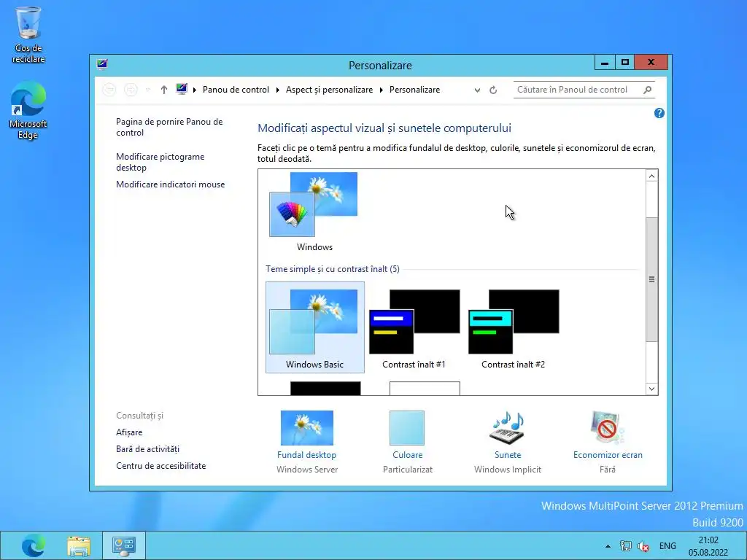The image size is (747, 560).
Task: Select the Microsoft Edge desktop shortcut
Action: tap(28, 110)
